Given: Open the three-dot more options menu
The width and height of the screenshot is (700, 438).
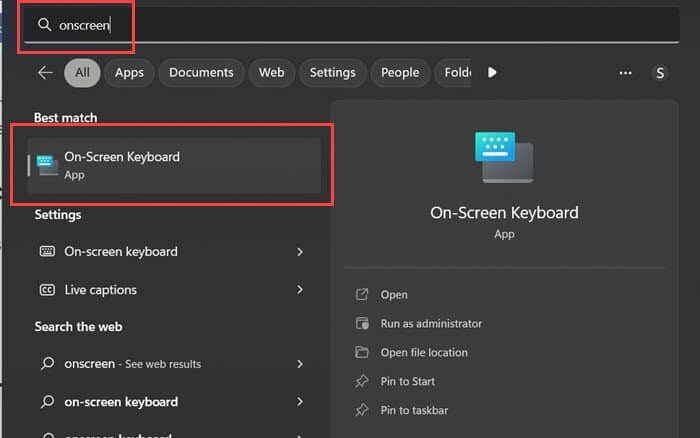Looking at the screenshot, I should tap(625, 73).
